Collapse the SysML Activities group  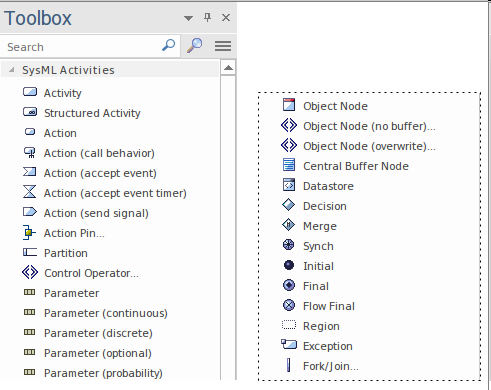[x=12, y=70]
